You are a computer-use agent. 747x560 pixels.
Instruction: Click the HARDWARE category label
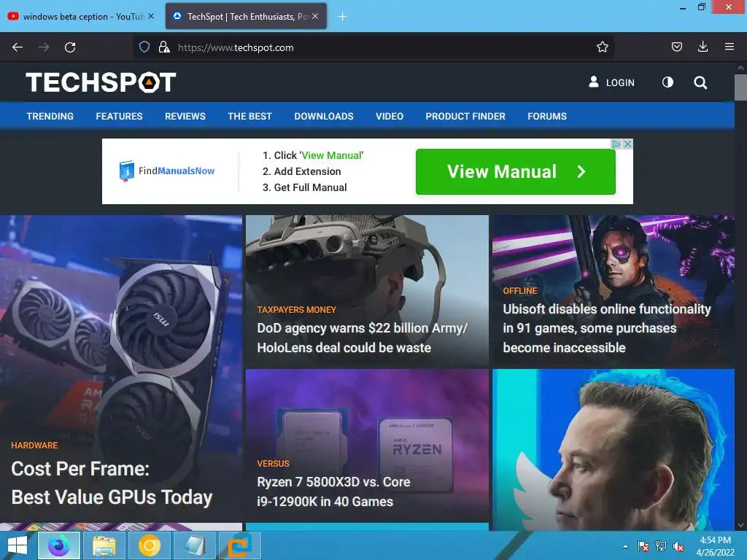[x=34, y=446]
